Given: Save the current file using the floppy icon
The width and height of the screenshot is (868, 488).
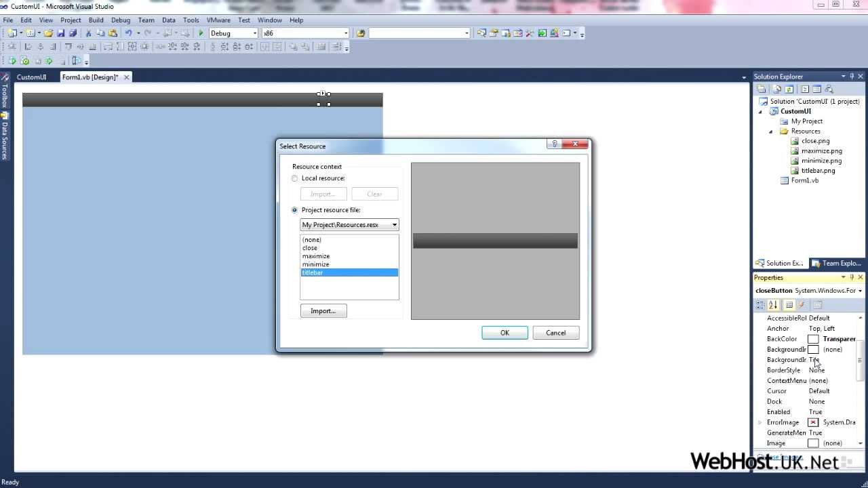Looking at the screenshot, I should tap(60, 33).
